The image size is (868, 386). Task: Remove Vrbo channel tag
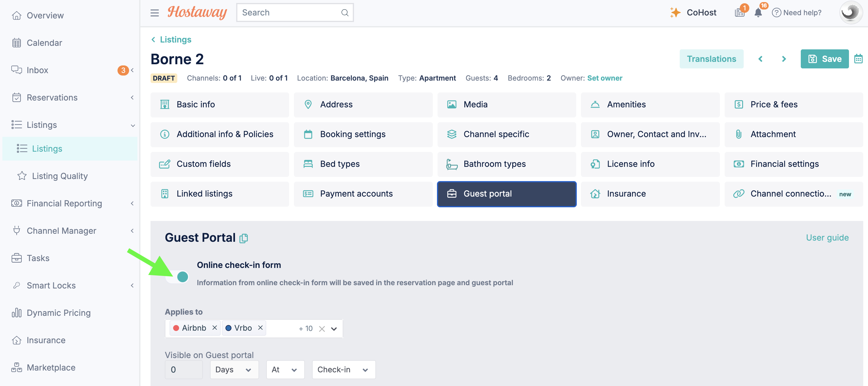click(x=260, y=328)
